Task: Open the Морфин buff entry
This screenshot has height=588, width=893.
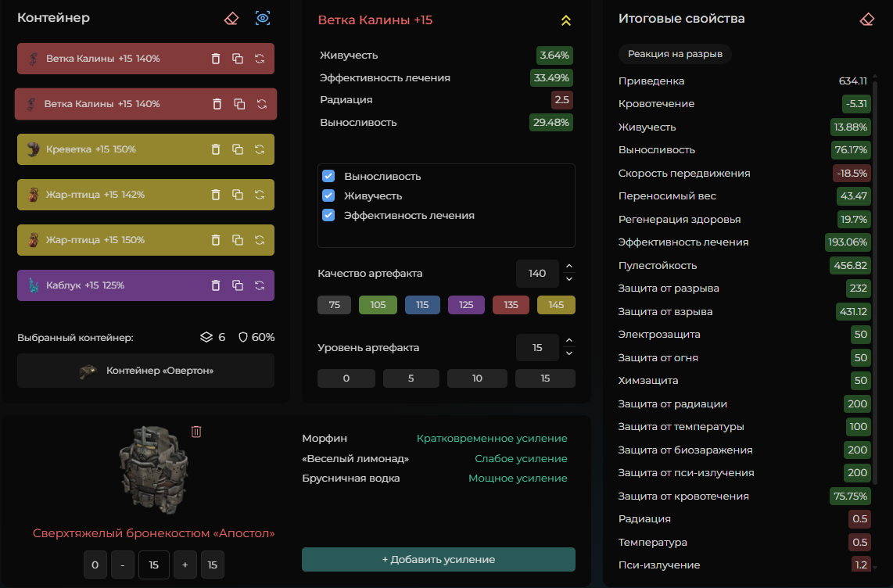Action: coord(435,439)
